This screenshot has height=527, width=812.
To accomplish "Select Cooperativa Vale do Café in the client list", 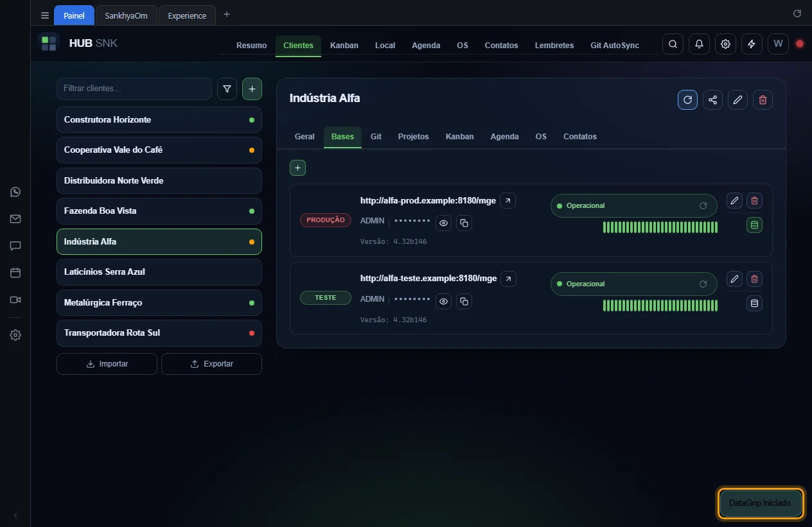I will pos(159,150).
